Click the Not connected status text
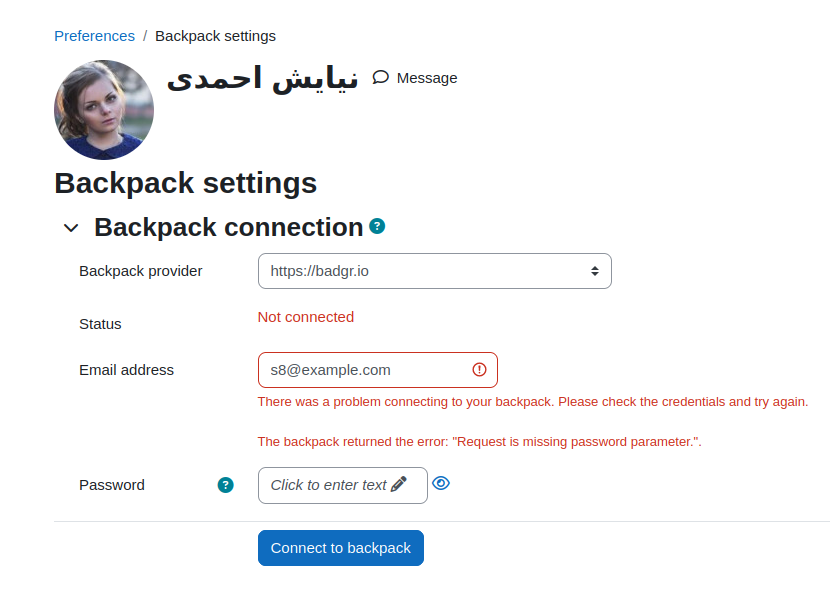 coord(306,317)
